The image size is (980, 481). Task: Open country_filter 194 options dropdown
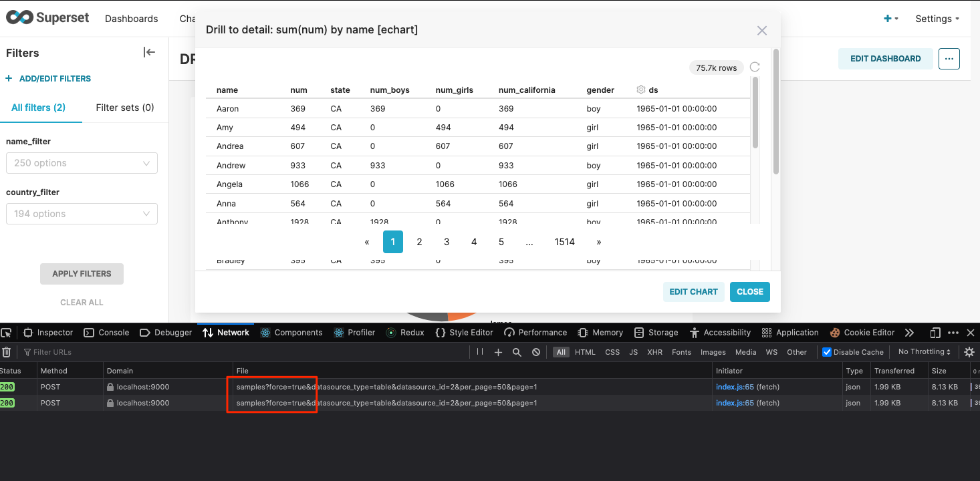(82, 214)
